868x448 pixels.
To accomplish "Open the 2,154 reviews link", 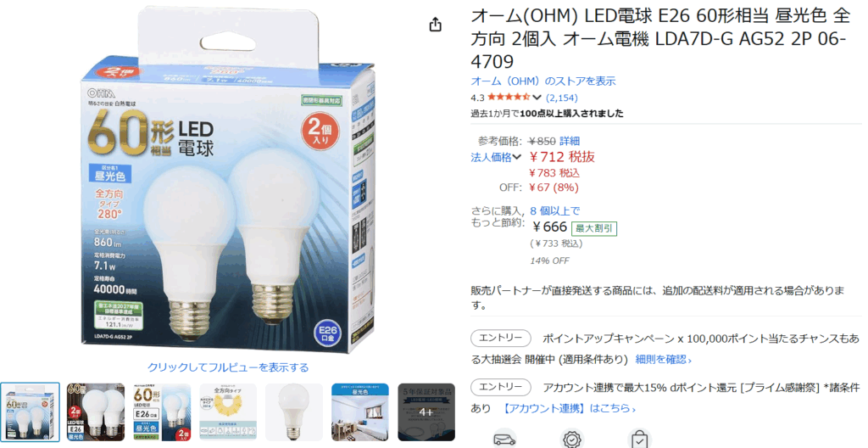I will 562,98.
